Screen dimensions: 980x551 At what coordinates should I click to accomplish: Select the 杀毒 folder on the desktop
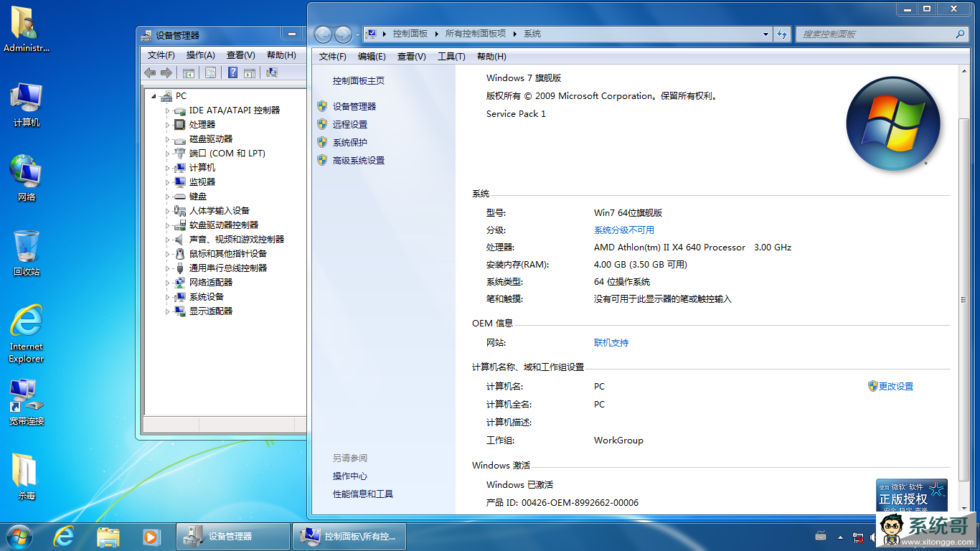(x=27, y=476)
